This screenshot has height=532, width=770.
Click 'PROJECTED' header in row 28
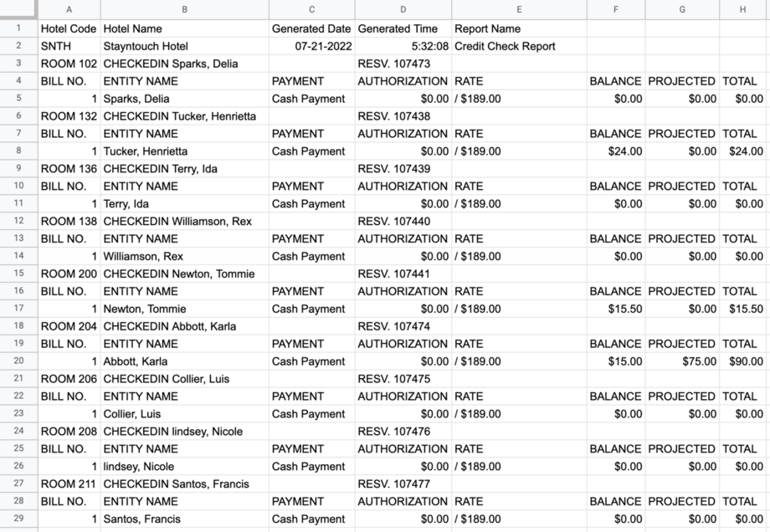[682, 501]
